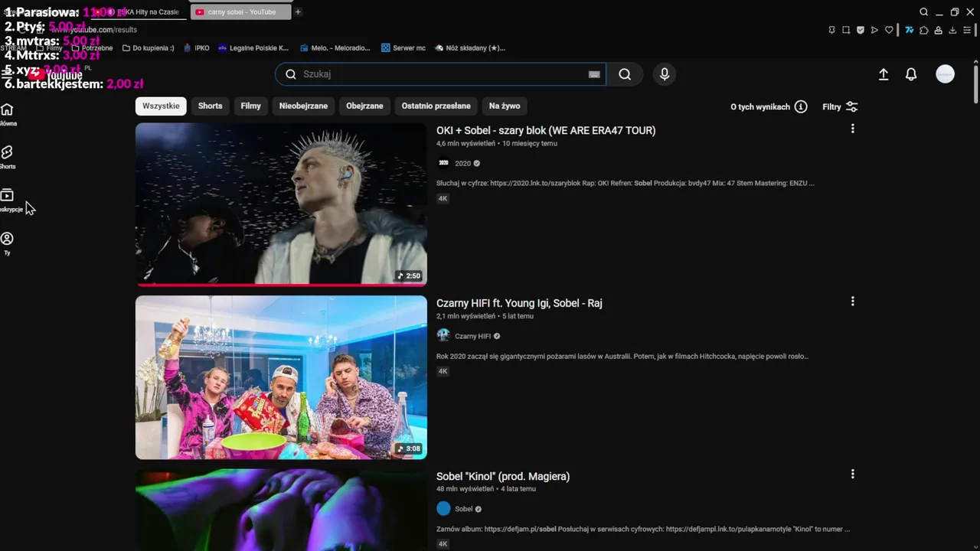Click the browser send/flow arrow icon

click(x=875, y=30)
